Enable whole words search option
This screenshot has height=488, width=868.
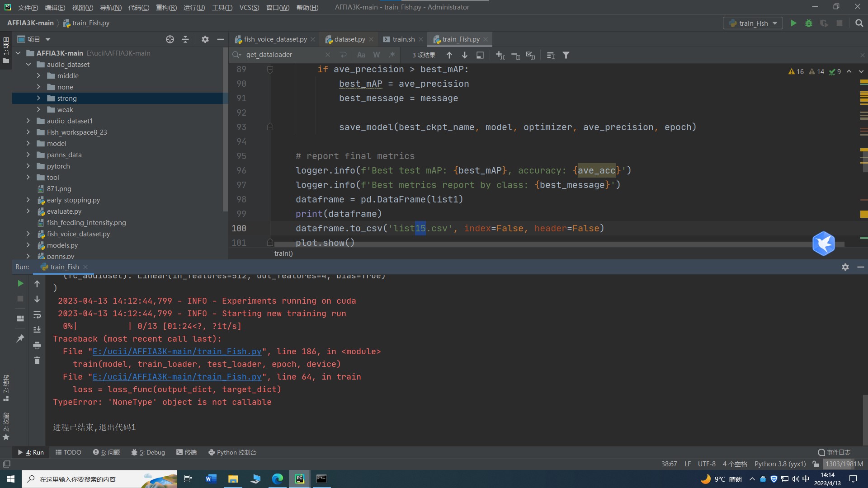(x=377, y=55)
